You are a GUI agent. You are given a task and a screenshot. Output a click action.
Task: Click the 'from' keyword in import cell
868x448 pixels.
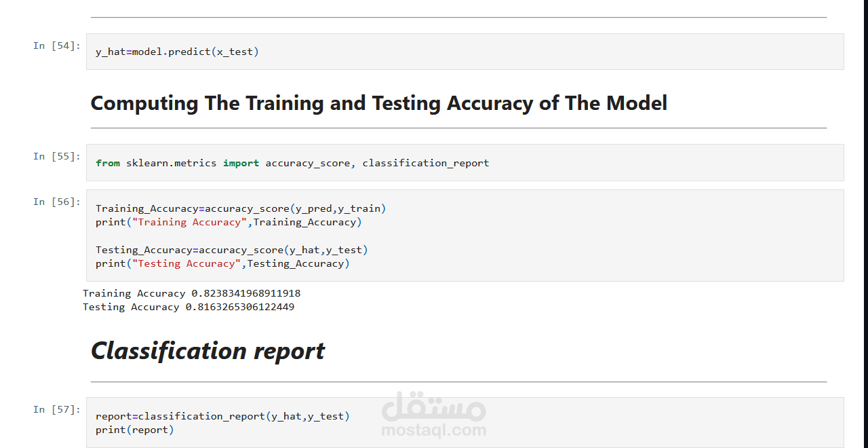click(x=108, y=163)
